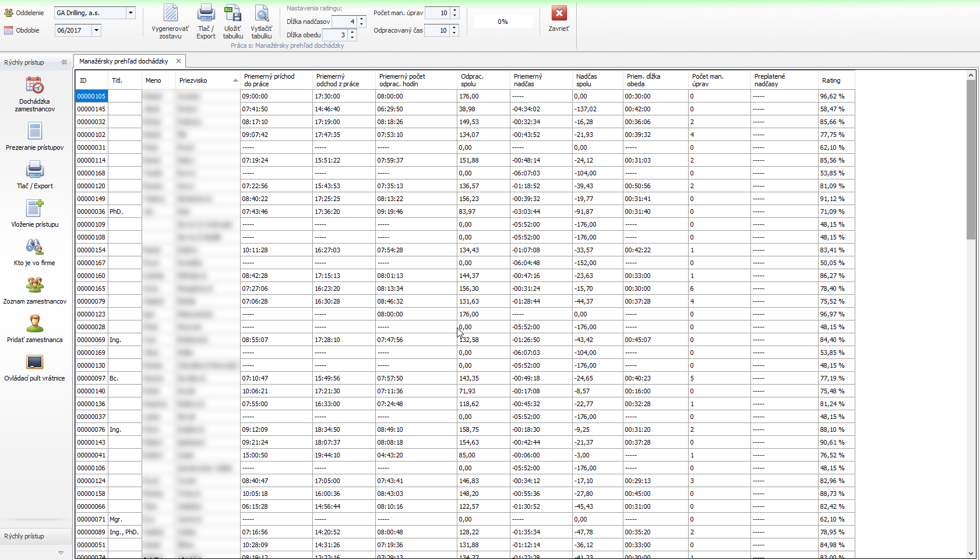The height and width of the screenshot is (560, 980).
Task: Click the Dĺžka nadčasov input field
Action: [344, 22]
